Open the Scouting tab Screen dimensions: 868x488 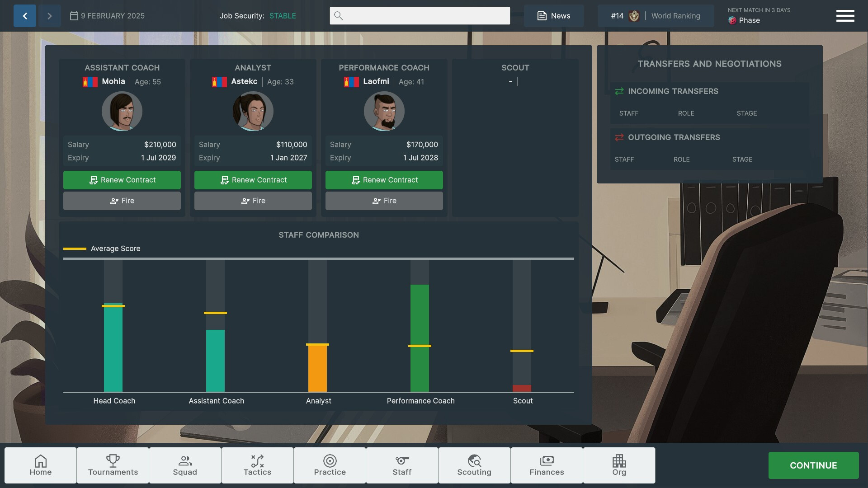tap(474, 465)
